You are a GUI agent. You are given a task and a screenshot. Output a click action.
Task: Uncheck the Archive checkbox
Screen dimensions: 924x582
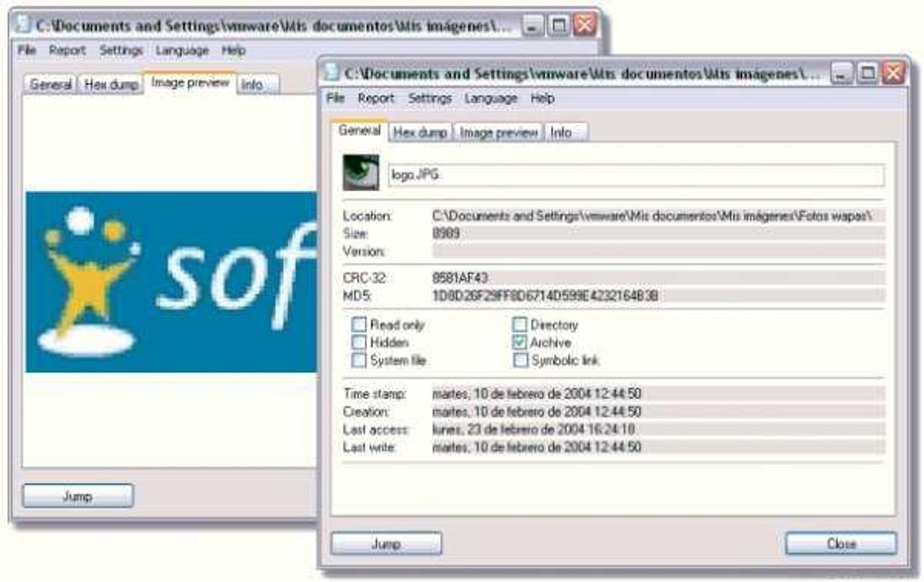[x=520, y=342]
